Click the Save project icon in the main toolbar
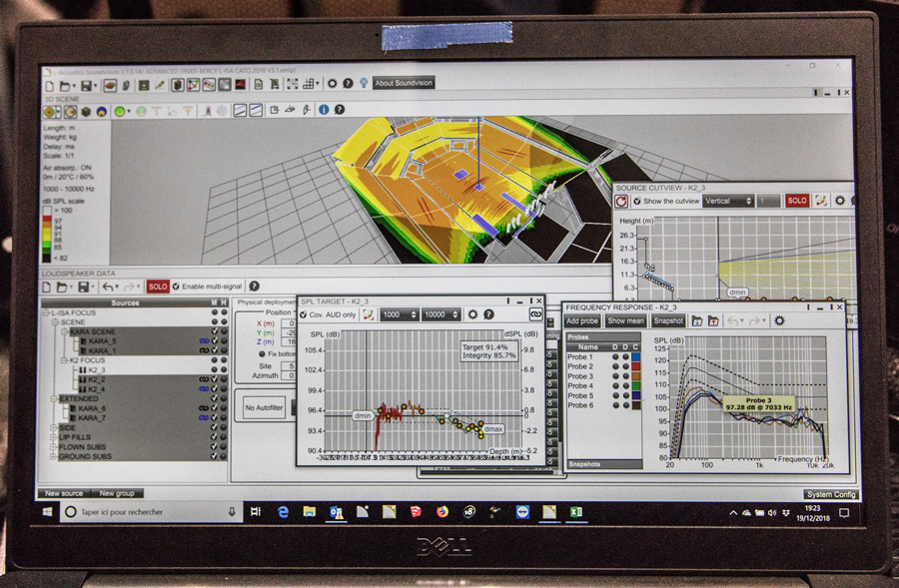 tap(87, 86)
